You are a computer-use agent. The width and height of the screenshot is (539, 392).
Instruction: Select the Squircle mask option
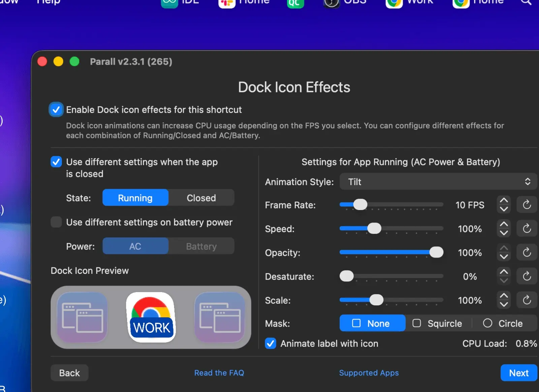click(438, 323)
